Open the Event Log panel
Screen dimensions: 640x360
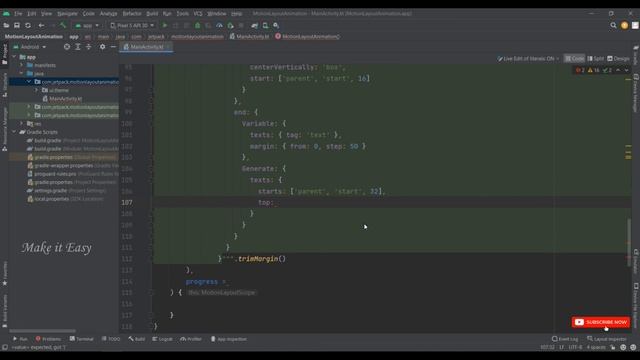click(565, 339)
